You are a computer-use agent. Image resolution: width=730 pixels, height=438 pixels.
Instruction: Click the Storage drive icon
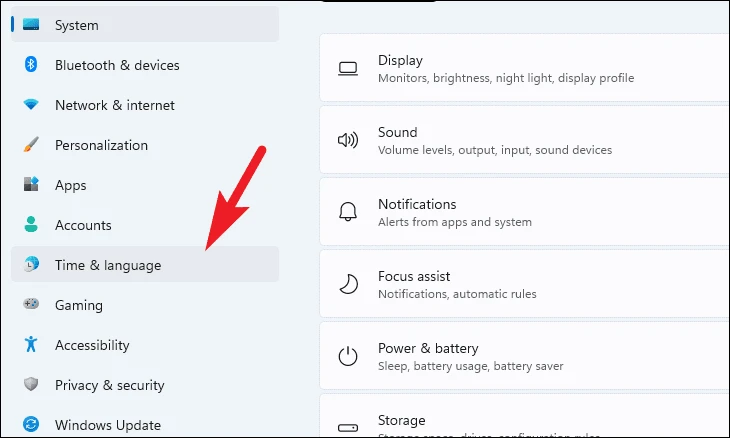(x=348, y=428)
